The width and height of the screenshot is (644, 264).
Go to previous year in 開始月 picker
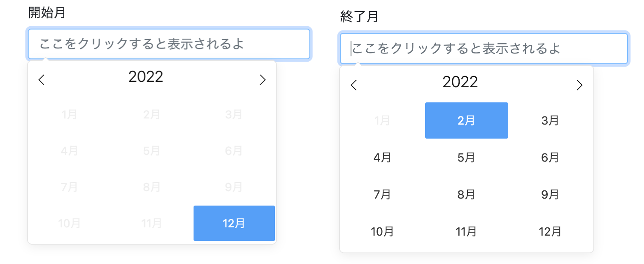[41, 80]
